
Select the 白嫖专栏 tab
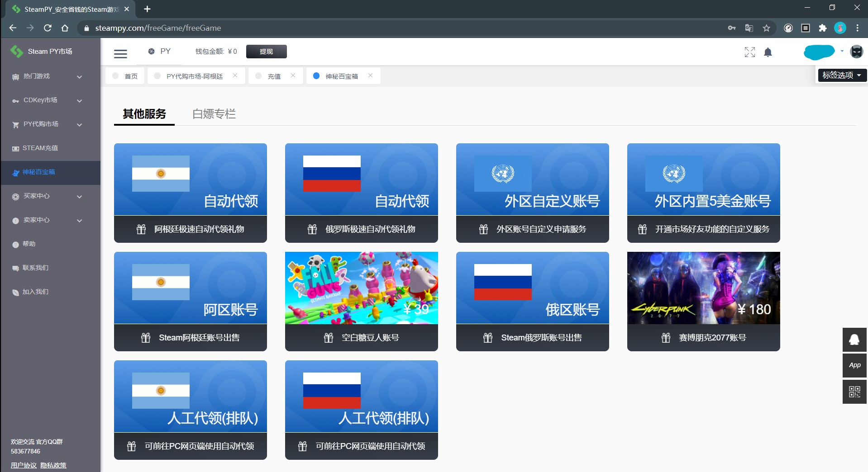(x=214, y=114)
